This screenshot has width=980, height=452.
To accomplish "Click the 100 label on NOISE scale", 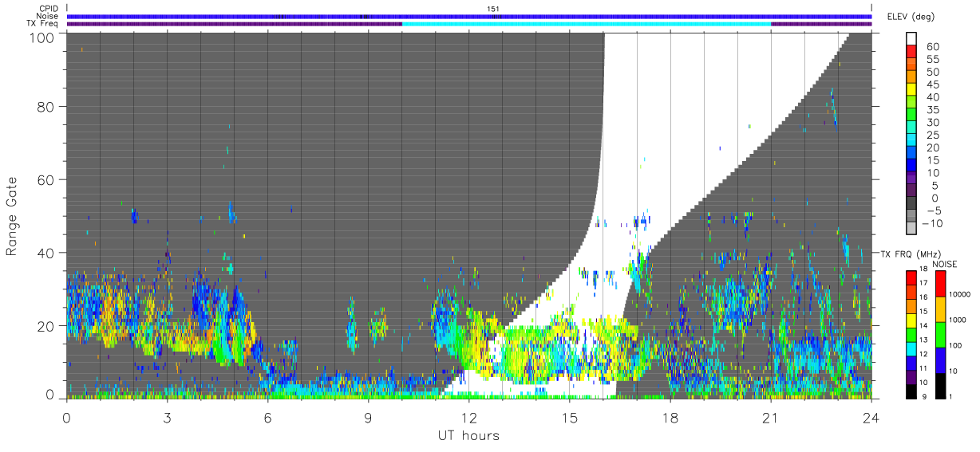I will tap(954, 345).
